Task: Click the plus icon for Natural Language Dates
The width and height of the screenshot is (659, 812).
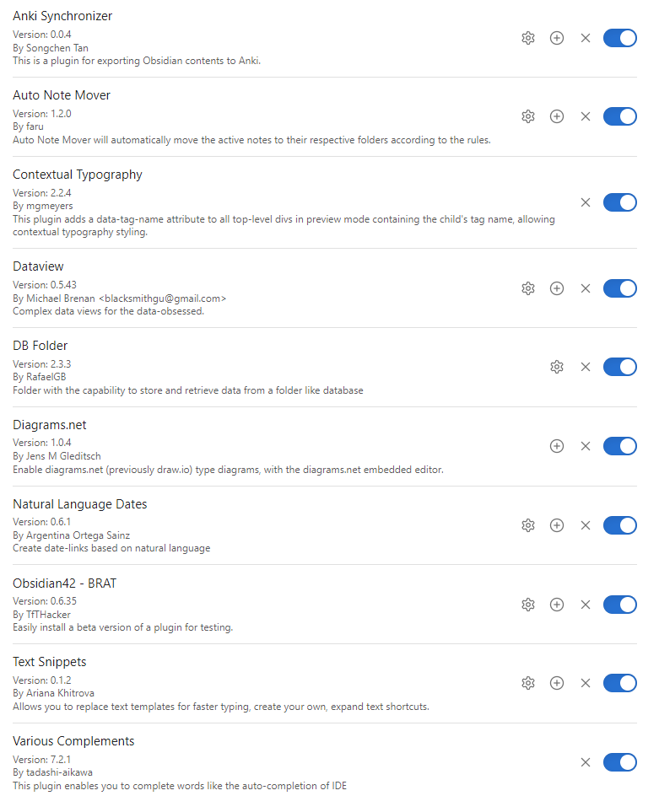Action: 557,525
